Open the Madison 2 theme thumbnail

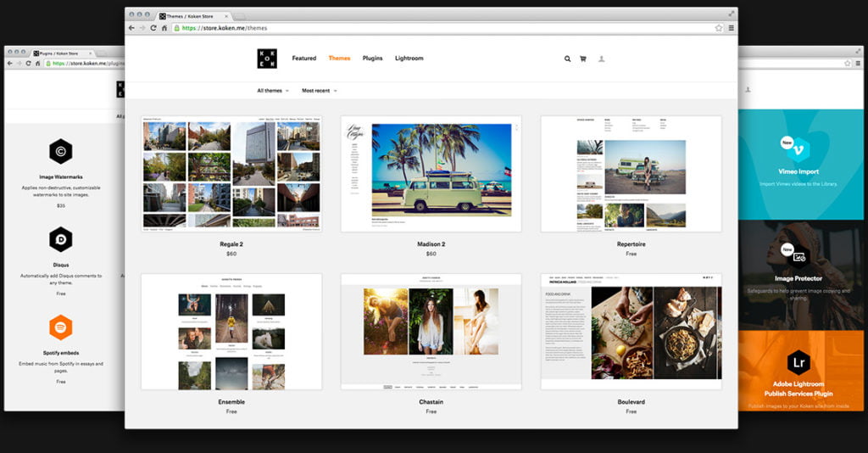[431, 174]
